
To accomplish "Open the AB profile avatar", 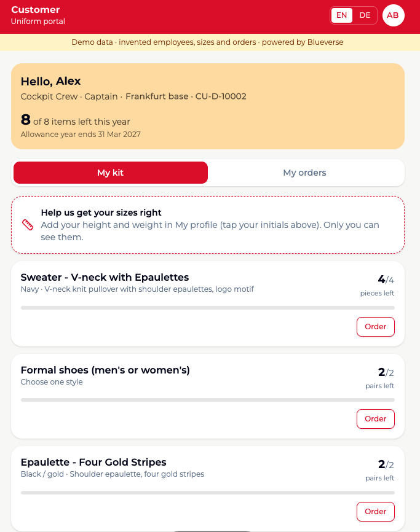I will click(393, 15).
